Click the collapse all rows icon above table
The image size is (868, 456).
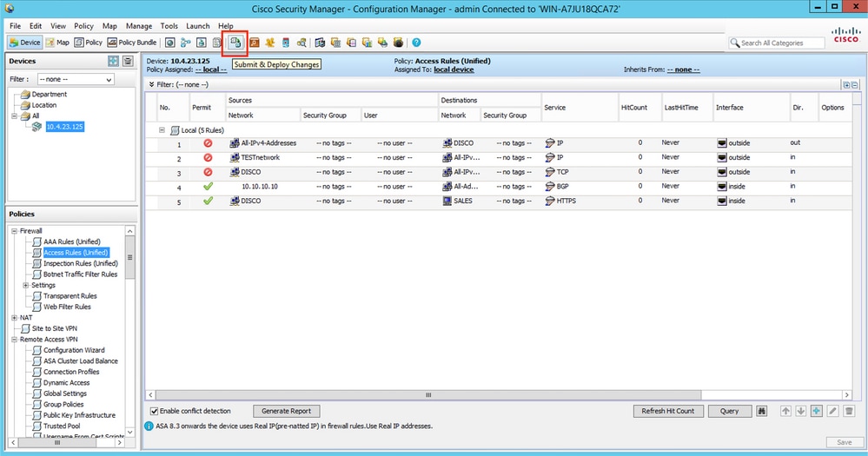pyautogui.click(x=854, y=84)
